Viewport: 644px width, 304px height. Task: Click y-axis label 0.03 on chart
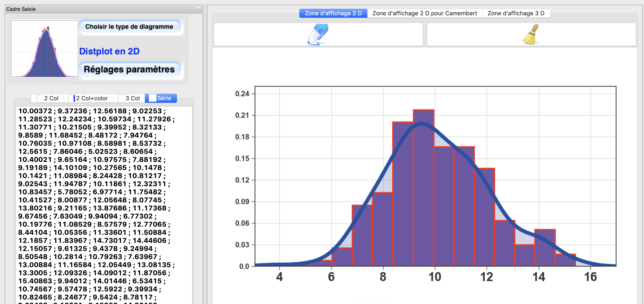242,245
